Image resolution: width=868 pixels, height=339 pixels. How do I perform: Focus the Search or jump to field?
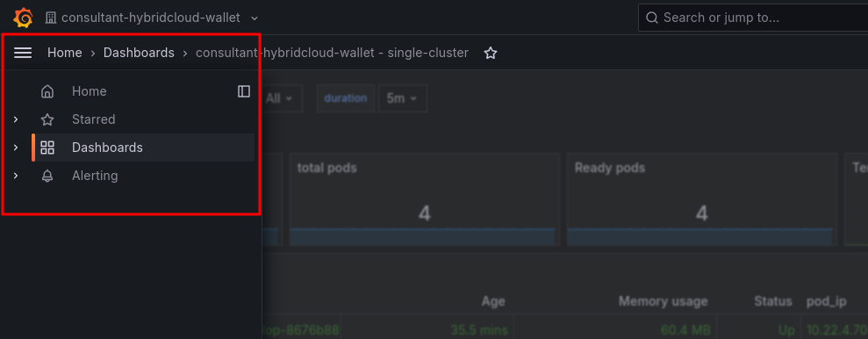(x=753, y=18)
